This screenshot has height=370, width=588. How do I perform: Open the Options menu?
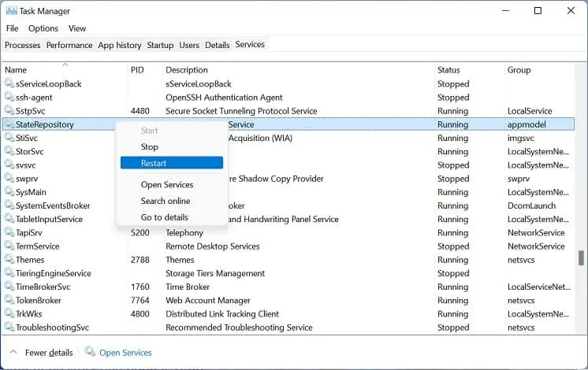pos(43,28)
